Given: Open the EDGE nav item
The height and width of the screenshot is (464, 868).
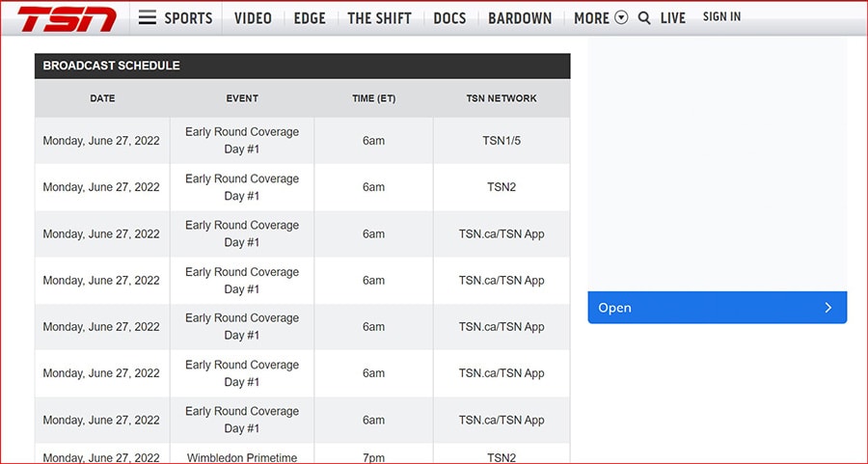Looking at the screenshot, I should coord(310,18).
